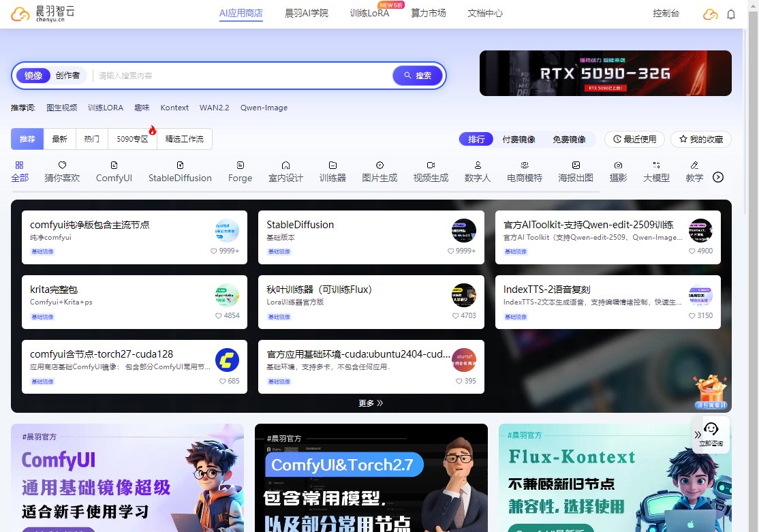Select the 排行 filter pill

(476, 140)
